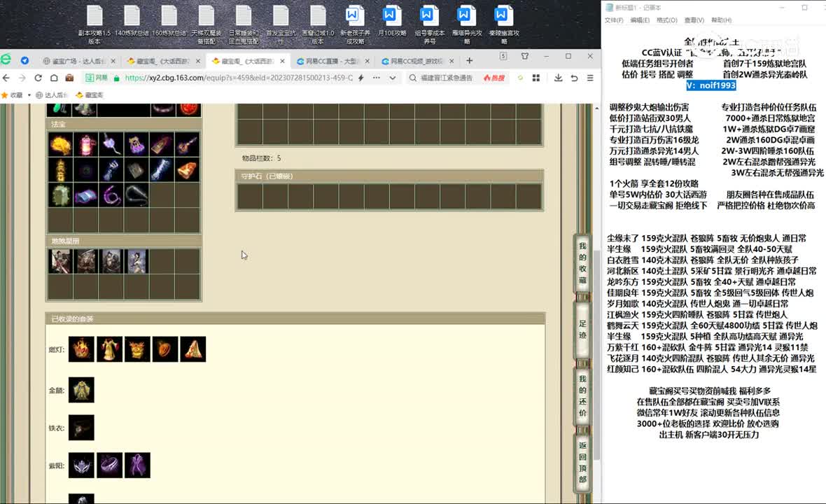Image resolution: width=826 pixels, height=504 pixels.
Task: Select the orange cone hat in 魁灯 row
Action: [192, 349]
